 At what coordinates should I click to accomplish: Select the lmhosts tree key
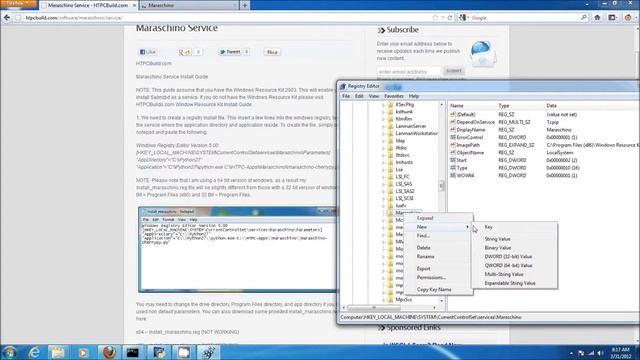[x=404, y=162]
